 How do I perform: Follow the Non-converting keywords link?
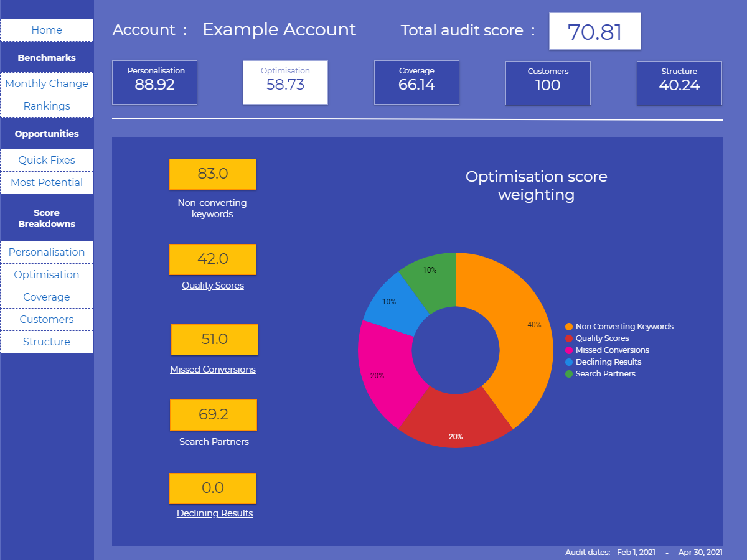(212, 208)
